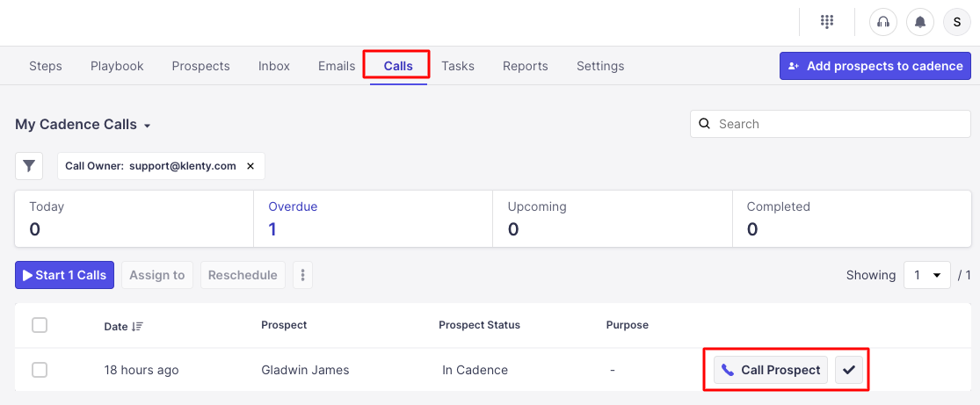Screen dimensions: 980x405
Task: Click the headset support icon
Action: [x=883, y=22]
